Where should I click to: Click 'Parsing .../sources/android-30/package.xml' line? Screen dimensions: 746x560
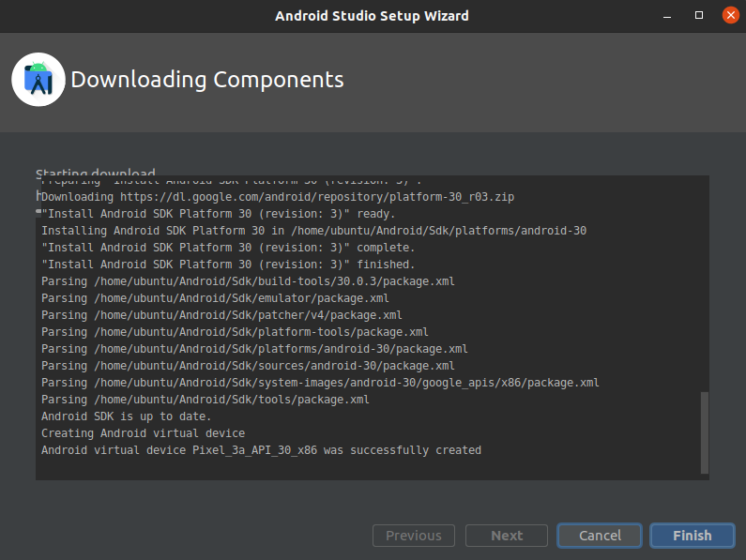[x=248, y=366]
